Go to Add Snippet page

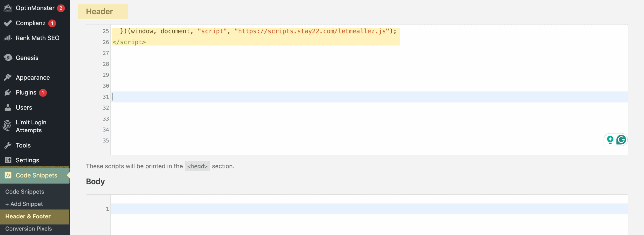tap(24, 204)
